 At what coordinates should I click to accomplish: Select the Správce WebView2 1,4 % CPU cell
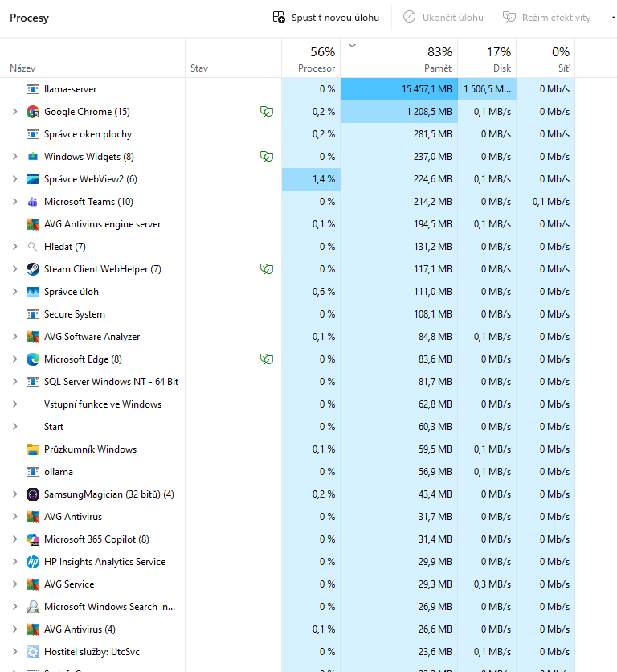(311, 179)
